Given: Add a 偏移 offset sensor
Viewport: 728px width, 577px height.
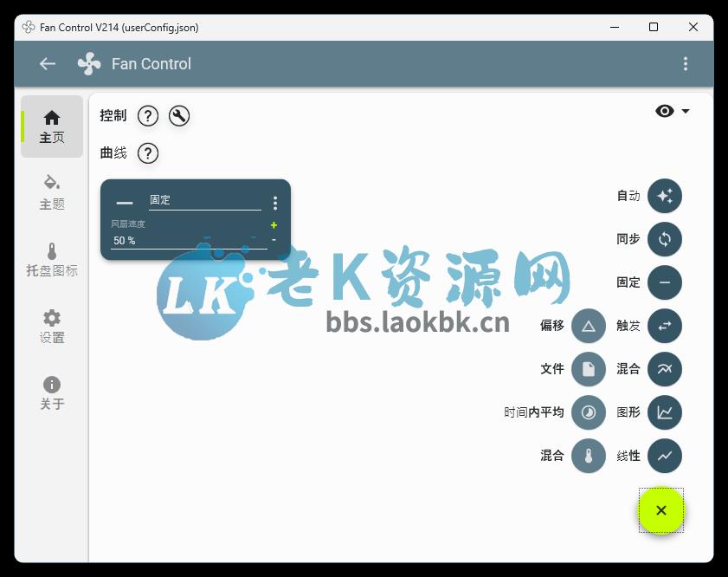Looking at the screenshot, I should pyautogui.click(x=589, y=326).
